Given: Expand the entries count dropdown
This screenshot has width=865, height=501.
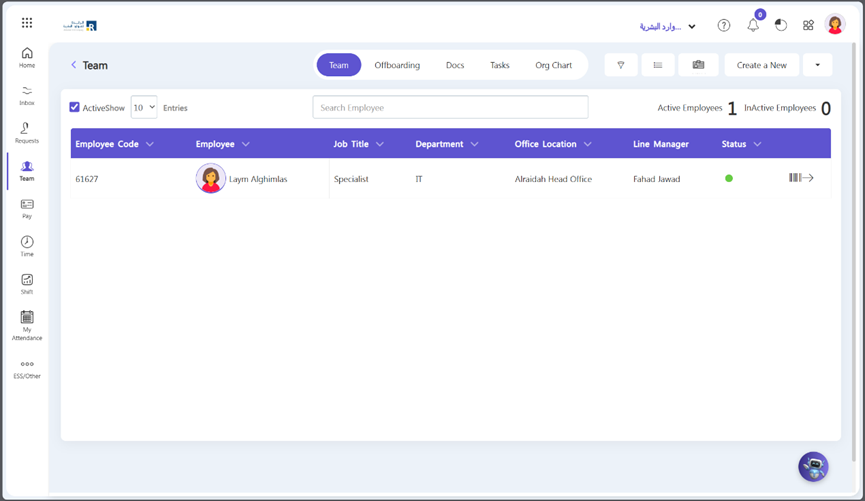Looking at the screenshot, I should coord(144,107).
